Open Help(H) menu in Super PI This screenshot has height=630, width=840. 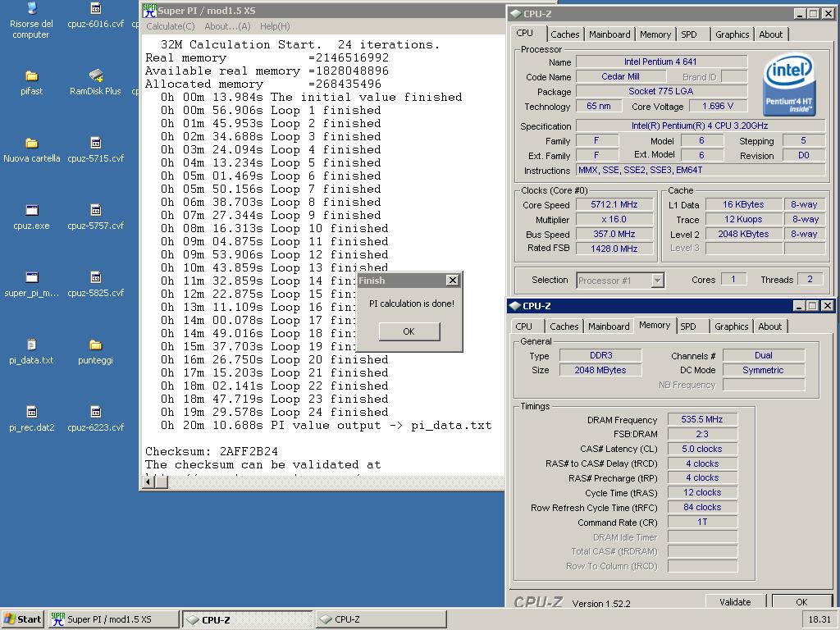(275, 26)
